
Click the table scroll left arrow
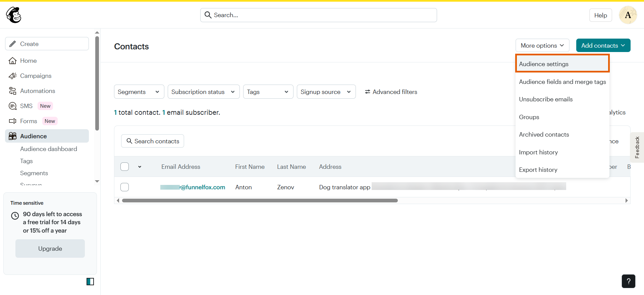pyautogui.click(x=118, y=201)
